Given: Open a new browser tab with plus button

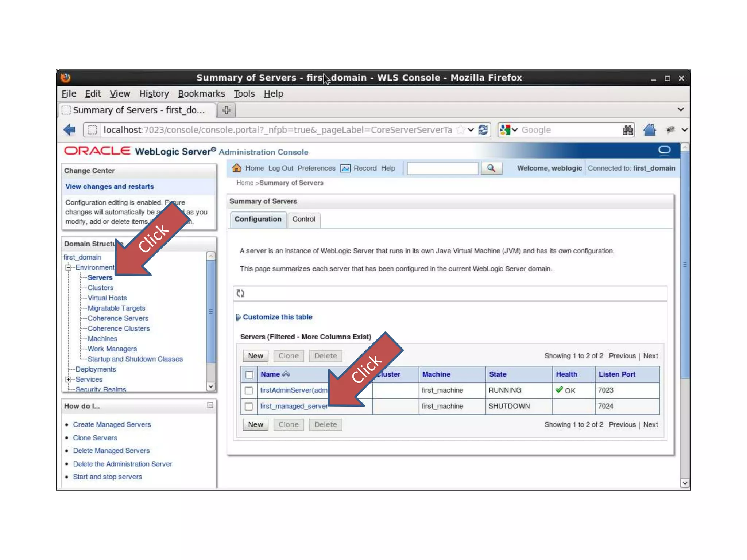Looking at the screenshot, I should tap(226, 110).
